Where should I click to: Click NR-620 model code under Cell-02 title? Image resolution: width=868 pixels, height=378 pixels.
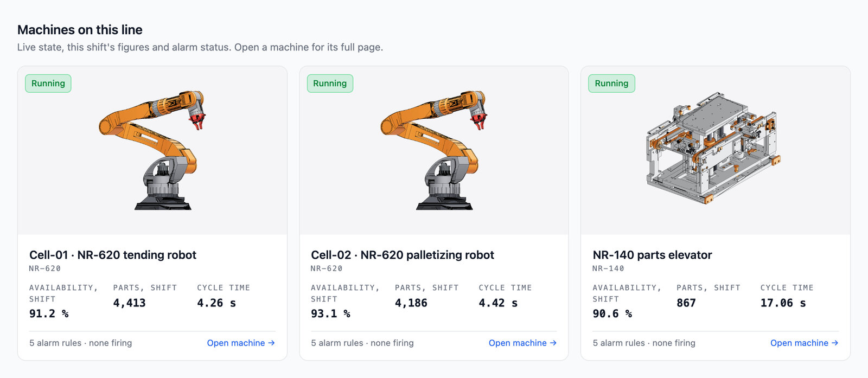pos(327,268)
